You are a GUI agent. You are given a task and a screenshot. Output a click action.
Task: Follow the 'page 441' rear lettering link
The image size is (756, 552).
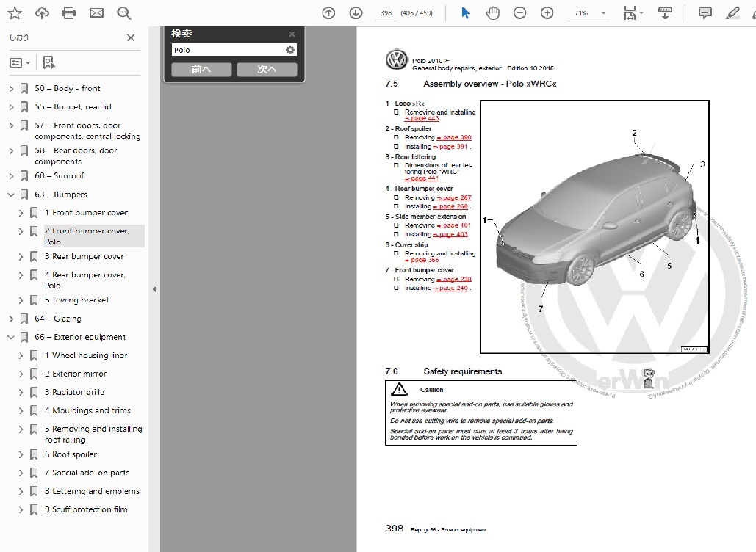coord(422,178)
